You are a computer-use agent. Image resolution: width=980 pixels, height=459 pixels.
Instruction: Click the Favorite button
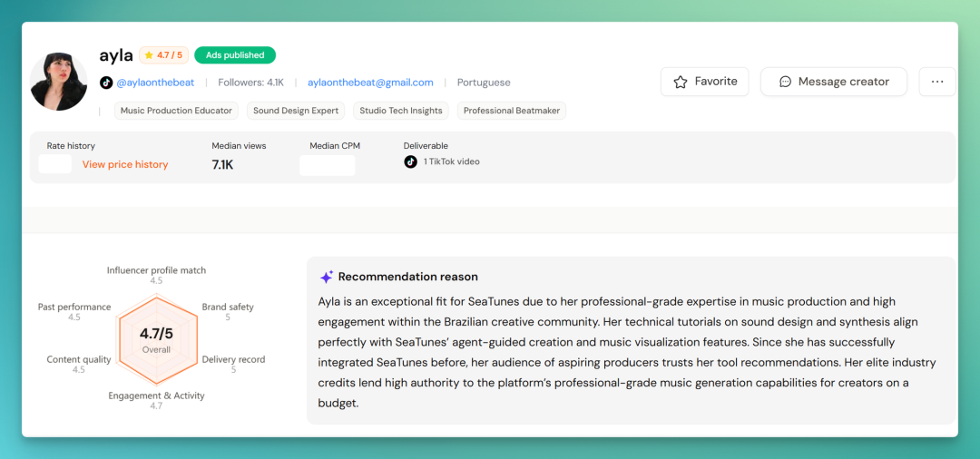pyautogui.click(x=705, y=82)
